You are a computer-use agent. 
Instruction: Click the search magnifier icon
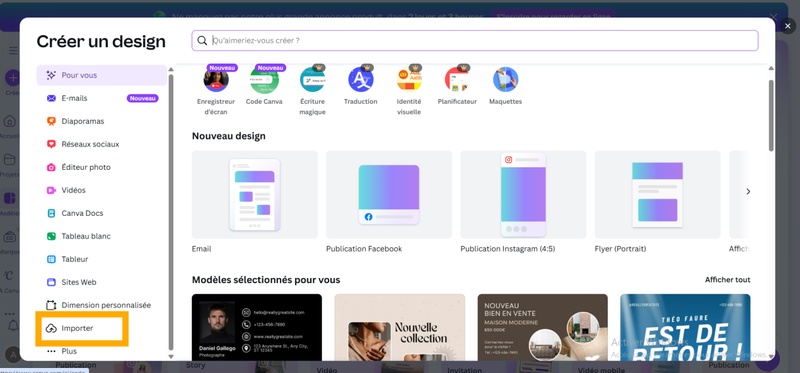point(202,40)
